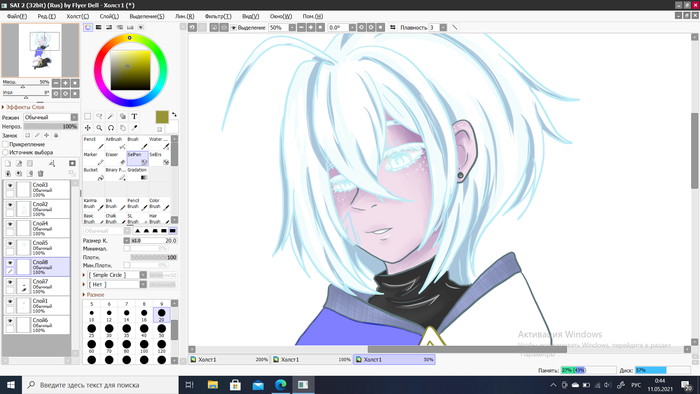Switch to the Холст1 100% tab
This screenshot has width=700, height=394.
pyautogui.click(x=312, y=359)
